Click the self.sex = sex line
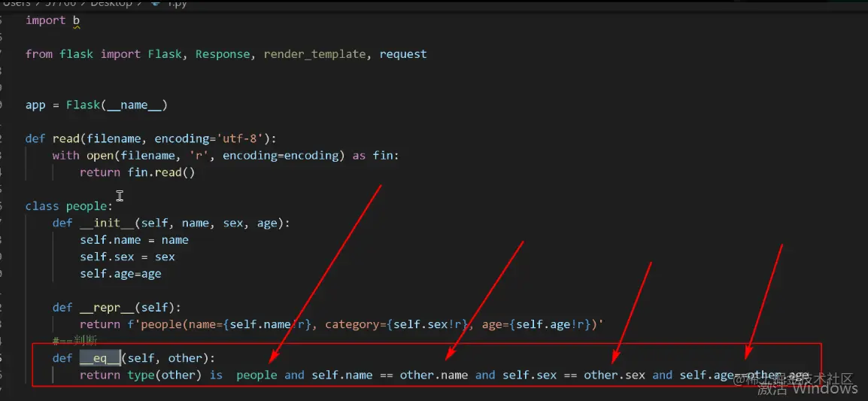868x401 pixels. pos(127,257)
